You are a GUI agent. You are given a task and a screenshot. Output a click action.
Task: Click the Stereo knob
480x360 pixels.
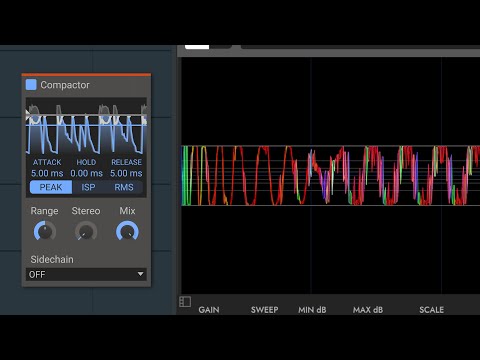[86, 231]
